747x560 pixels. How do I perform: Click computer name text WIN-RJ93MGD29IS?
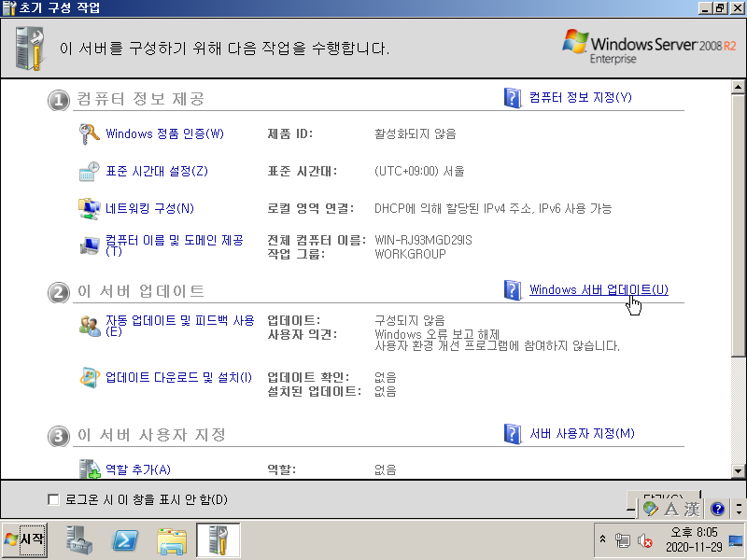424,240
